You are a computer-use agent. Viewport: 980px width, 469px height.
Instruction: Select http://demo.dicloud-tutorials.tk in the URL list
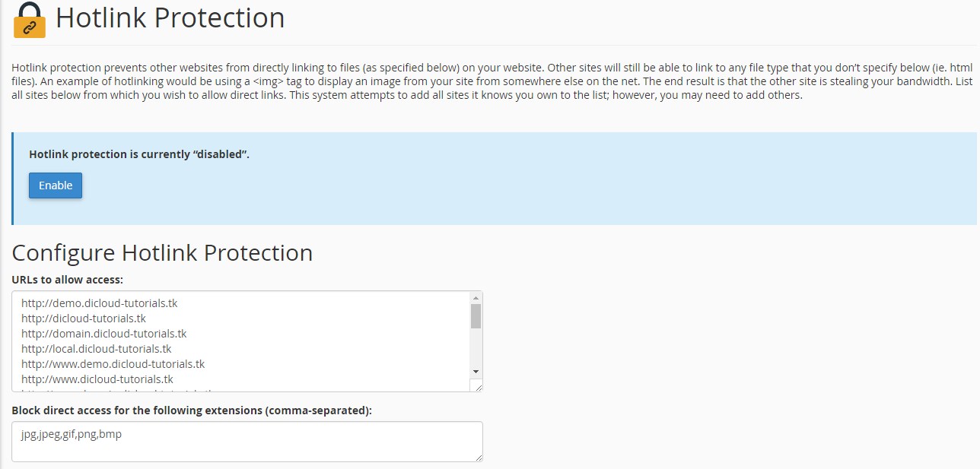(100, 303)
